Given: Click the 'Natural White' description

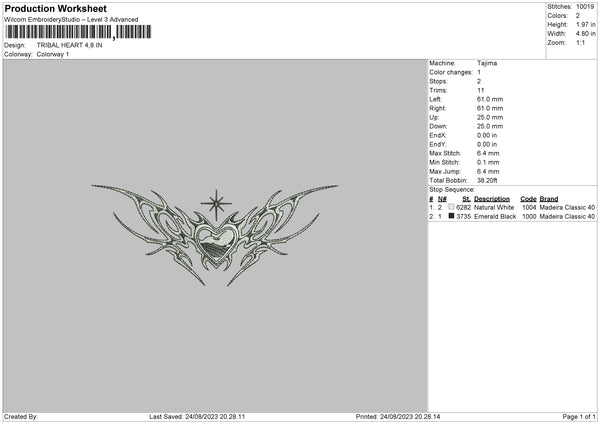Looking at the screenshot, I should (x=494, y=207).
